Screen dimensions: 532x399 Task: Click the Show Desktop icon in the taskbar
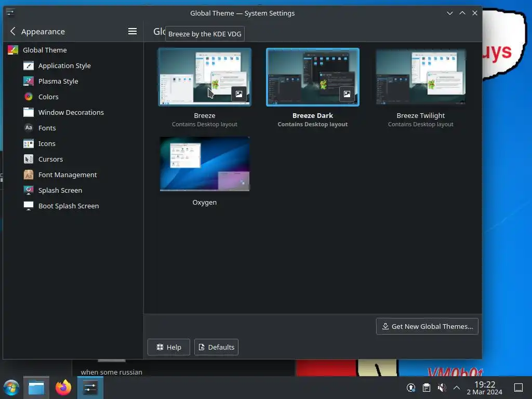pyautogui.click(x=518, y=388)
